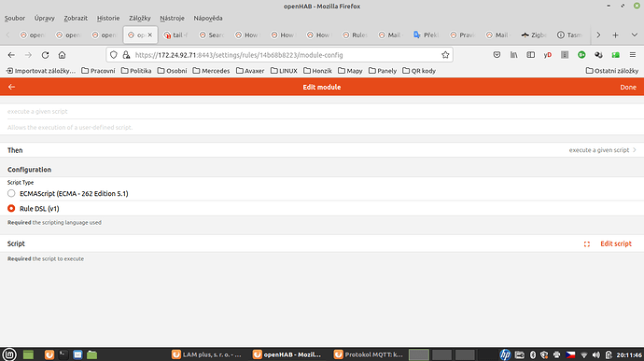Viewport: 644px width, 361px height.
Task: Switch to the 'Zigbe' browser tab
Action: (x=534, y=35)
